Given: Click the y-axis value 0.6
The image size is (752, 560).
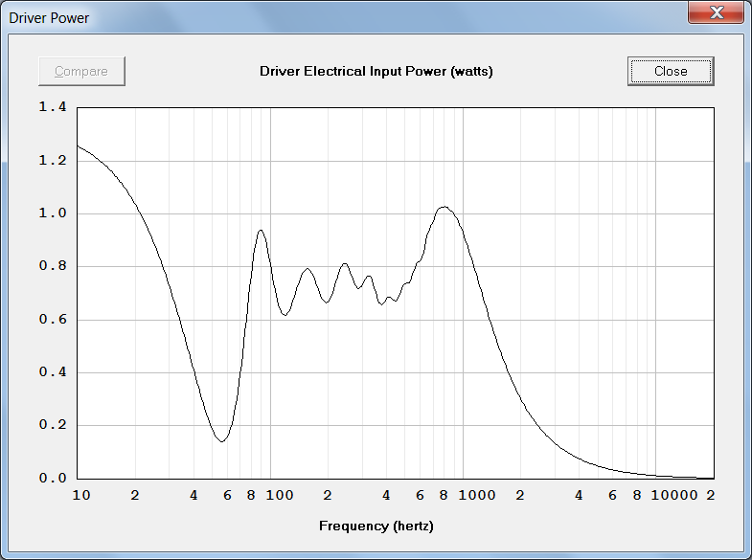Looking at the screenshot, I should (x=53, y=320).
